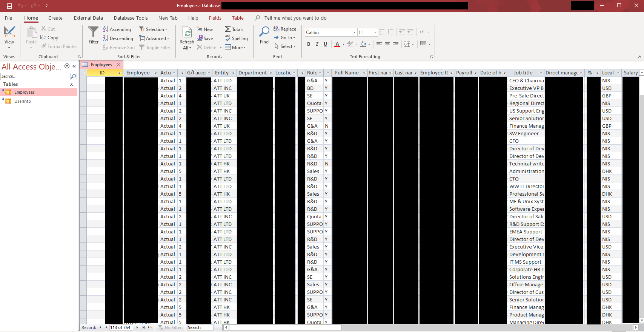This screenshot has width=644, height=332.
Task: Toggle italic text formatting
Action: pyautogui.click(x=317, y=44)
